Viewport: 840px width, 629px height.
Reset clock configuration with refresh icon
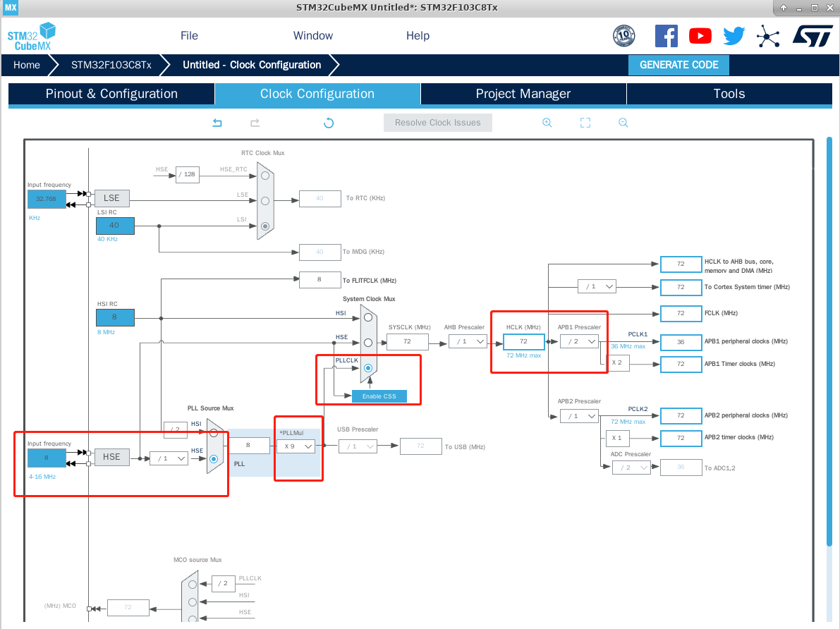(x=329, y=123)
